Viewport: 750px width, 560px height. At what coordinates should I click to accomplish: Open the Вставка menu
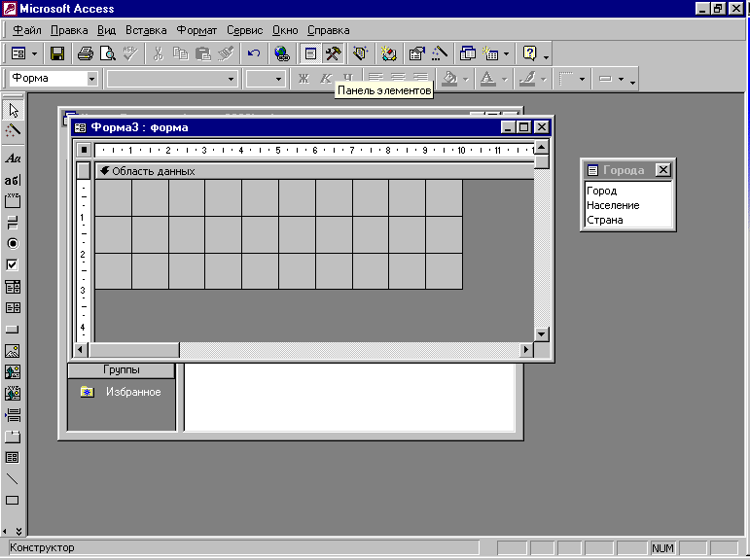[x=146, y=30]
